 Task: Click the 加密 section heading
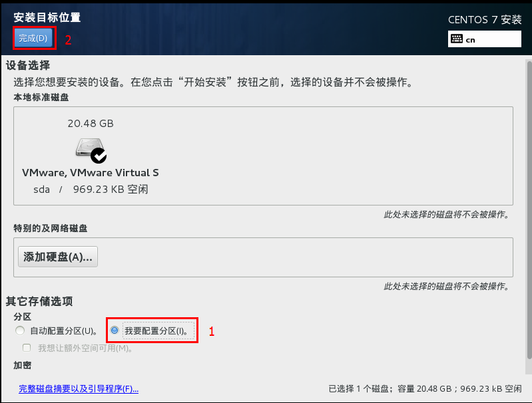pyautogui.click(x=23, y=365)
